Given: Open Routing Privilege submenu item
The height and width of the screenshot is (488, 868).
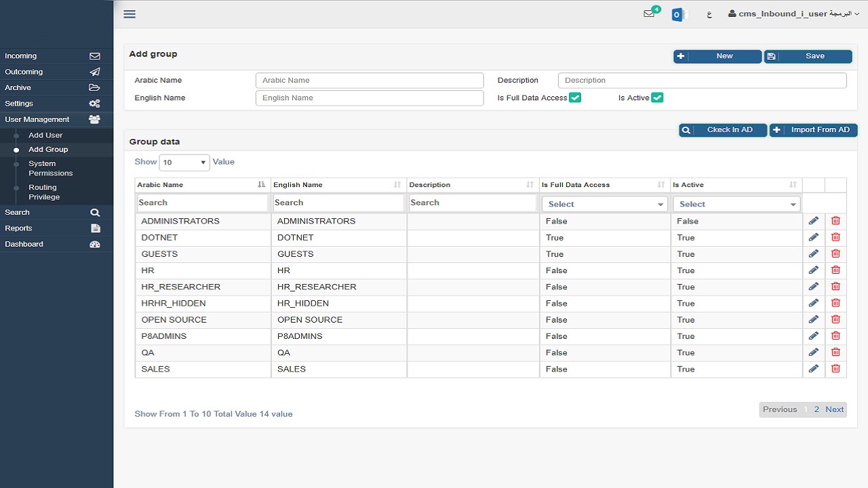Looking at the screenshot, I should [x=45, y=192].
